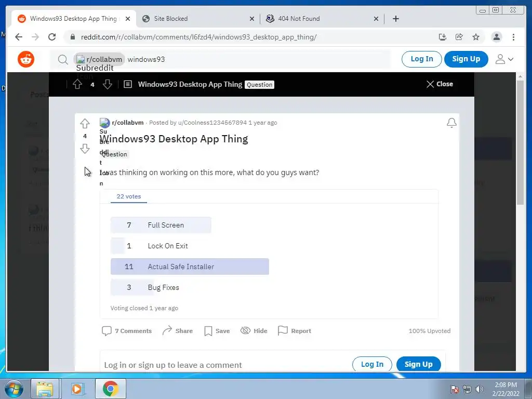Click the top Sign Up button
The width and height of the screenshot is (532, 399).
coord(466,59)
